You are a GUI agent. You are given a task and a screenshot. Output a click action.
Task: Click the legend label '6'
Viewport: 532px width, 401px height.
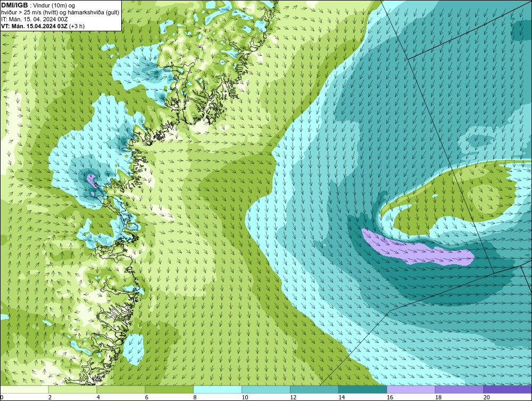point(147,397)
